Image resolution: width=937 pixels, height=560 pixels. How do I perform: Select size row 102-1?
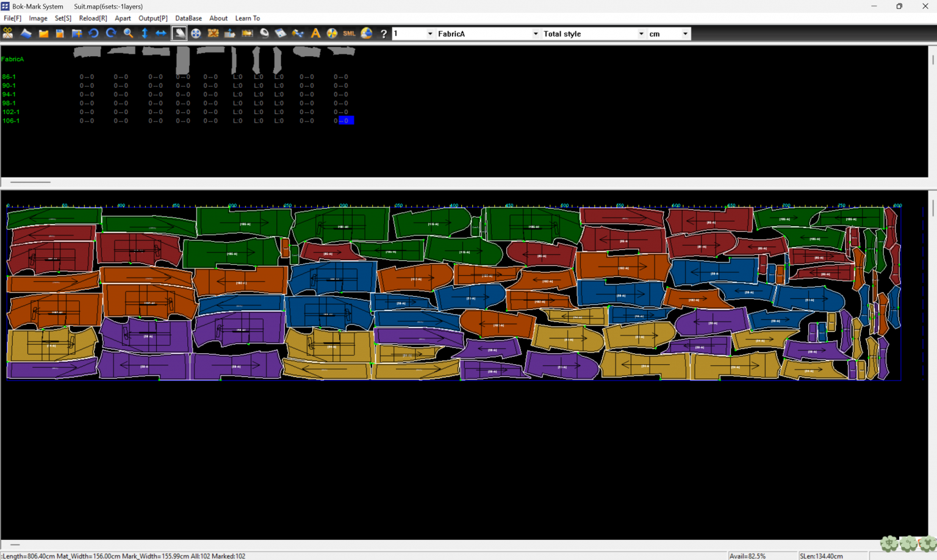10,112
